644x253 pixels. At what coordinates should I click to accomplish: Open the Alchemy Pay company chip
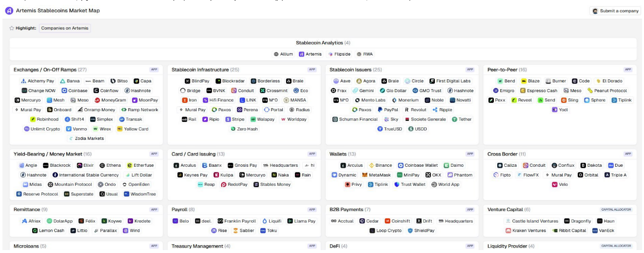pyautogui.click(x=38, y=81)
